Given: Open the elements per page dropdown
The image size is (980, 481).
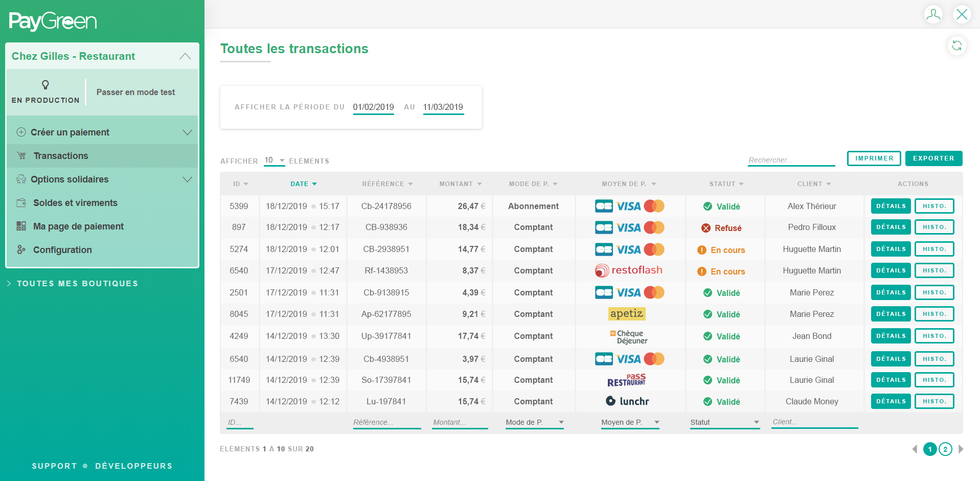Looking at the screenshot, I should (275, 161).
